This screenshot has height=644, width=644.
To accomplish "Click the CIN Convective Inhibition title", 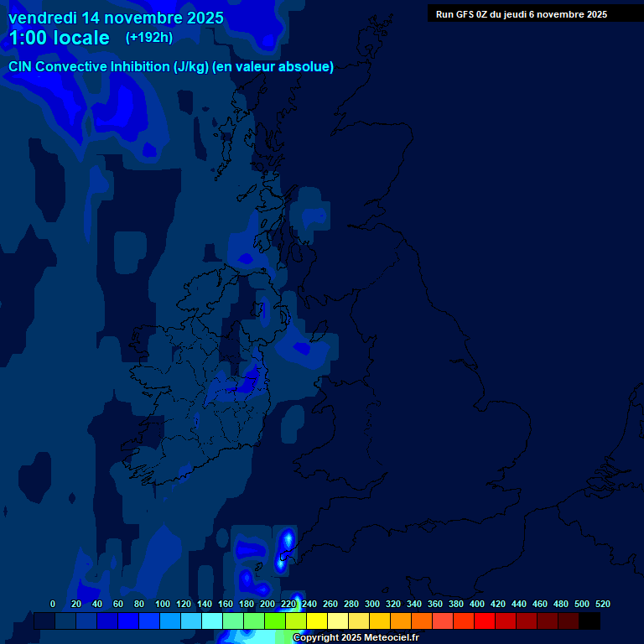I will pos(171,67).
